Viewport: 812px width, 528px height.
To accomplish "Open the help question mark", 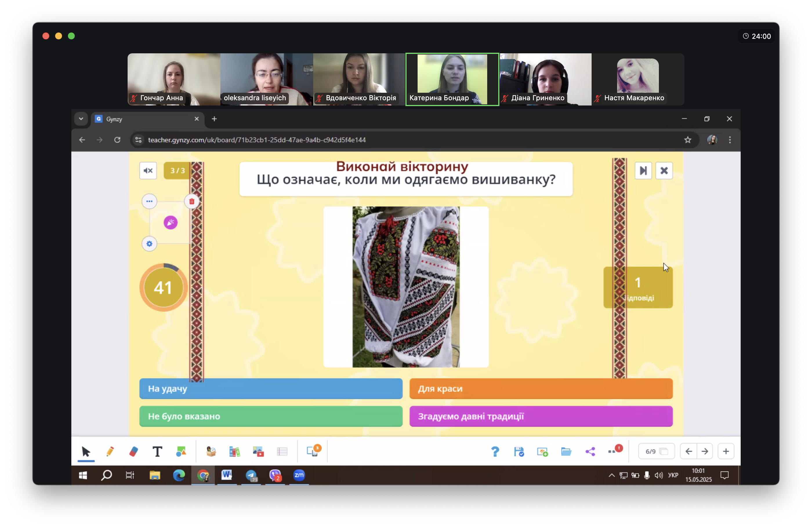I will click(495, 451).
